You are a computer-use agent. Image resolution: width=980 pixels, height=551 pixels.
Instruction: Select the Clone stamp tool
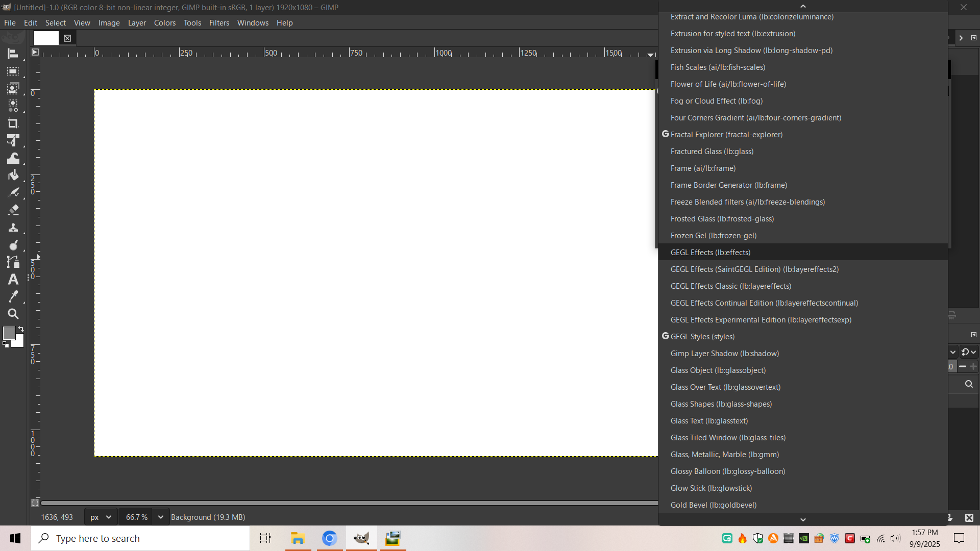click(13, 228)
